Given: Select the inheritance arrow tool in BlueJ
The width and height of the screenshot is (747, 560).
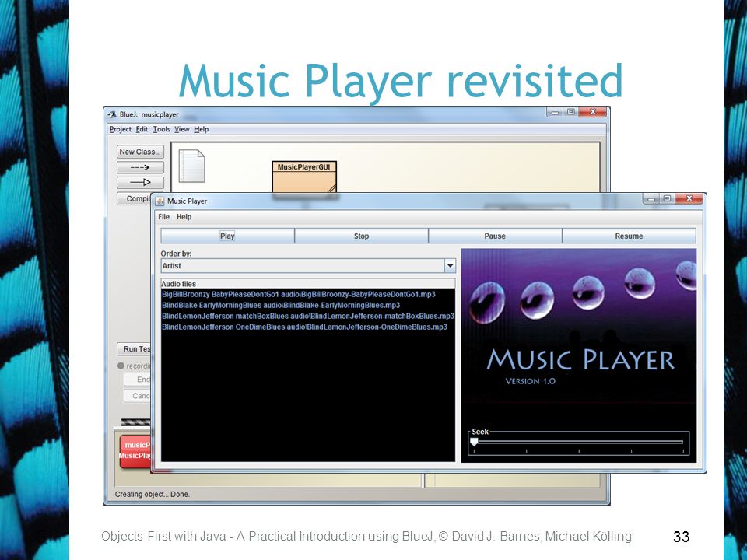Looking at the screenshot, I should tap(140, 182).
